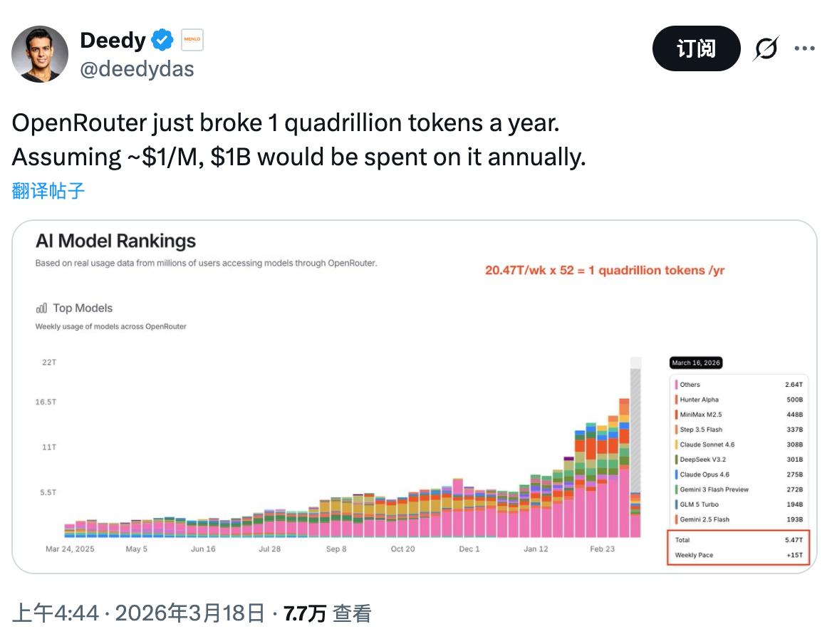
Task: Click the Hunter Alpha legend color swatch
Action: [675, 400]
